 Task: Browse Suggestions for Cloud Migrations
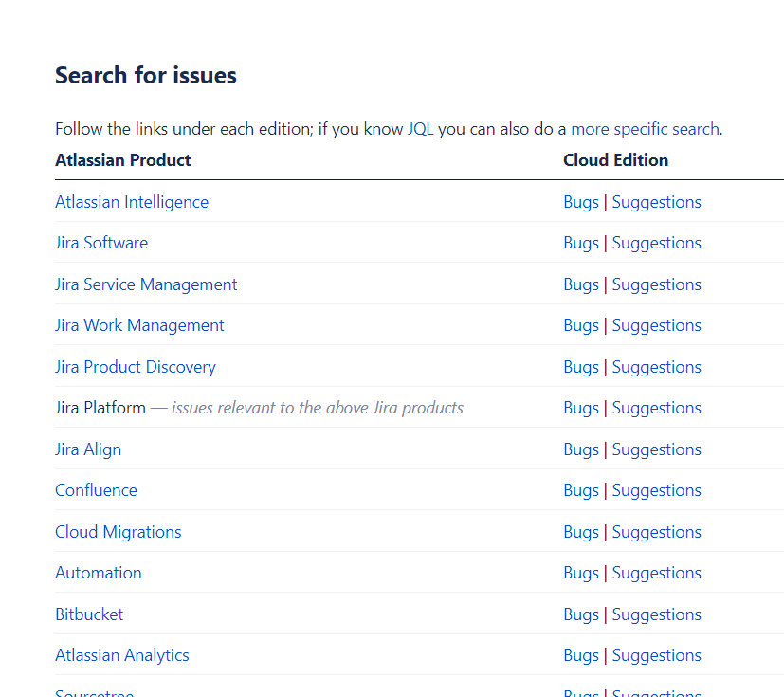pyautogui.click(x=657, y=532)
